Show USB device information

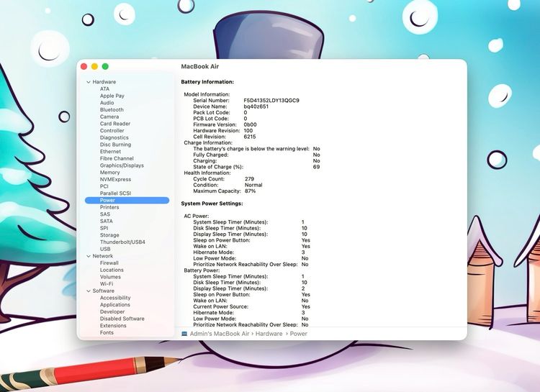[x=105, y=249]
